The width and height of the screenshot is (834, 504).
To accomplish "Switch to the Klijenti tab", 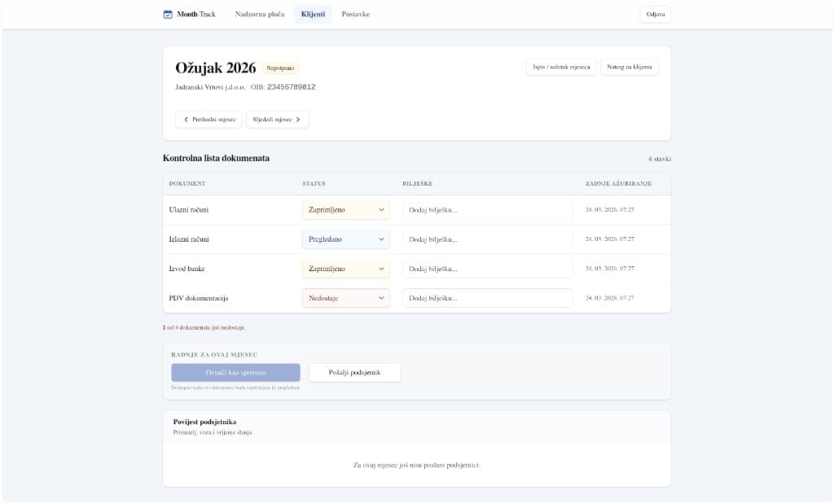I will pyautogui.click(x=312, y=14).
